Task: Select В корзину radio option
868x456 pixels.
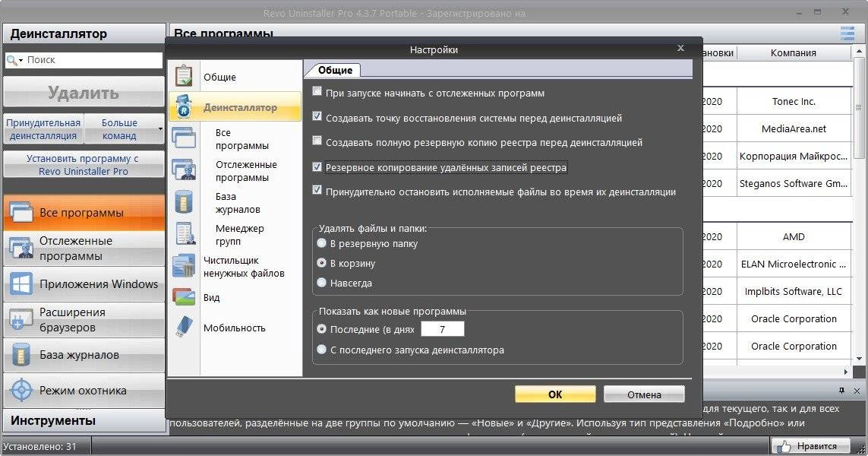Action: click(x=322, y=263)
